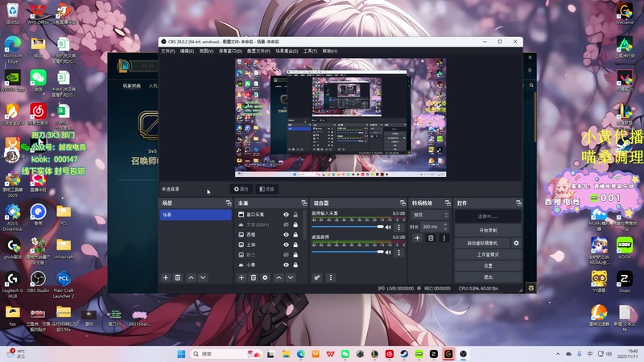Screen dimensions: 644x362
Task: Remove the selected scene with trash icon
Action: click(x=178, y=278)
